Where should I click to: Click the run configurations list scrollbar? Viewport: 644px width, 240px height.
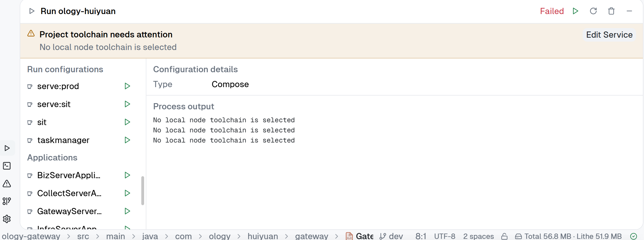[143, 191]
